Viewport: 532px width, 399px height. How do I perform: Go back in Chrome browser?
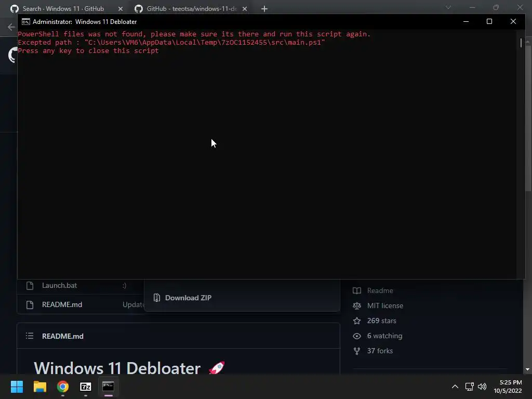(x=11, y=27)
